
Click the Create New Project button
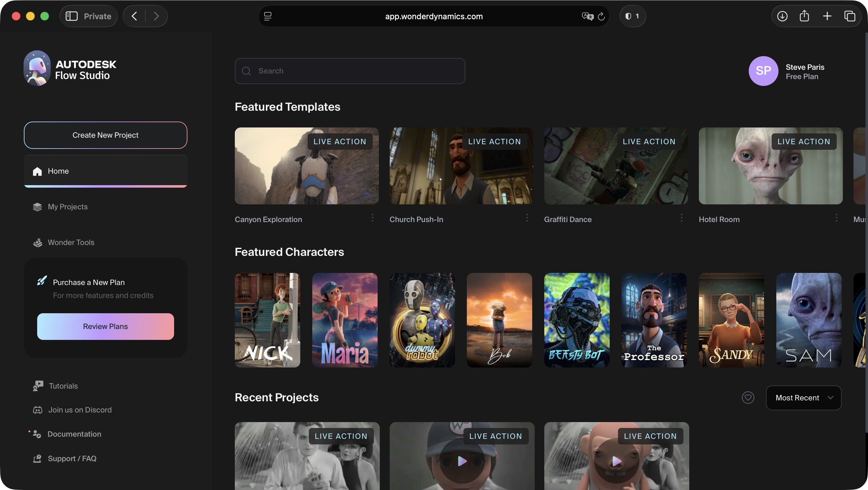click(105, 135)
